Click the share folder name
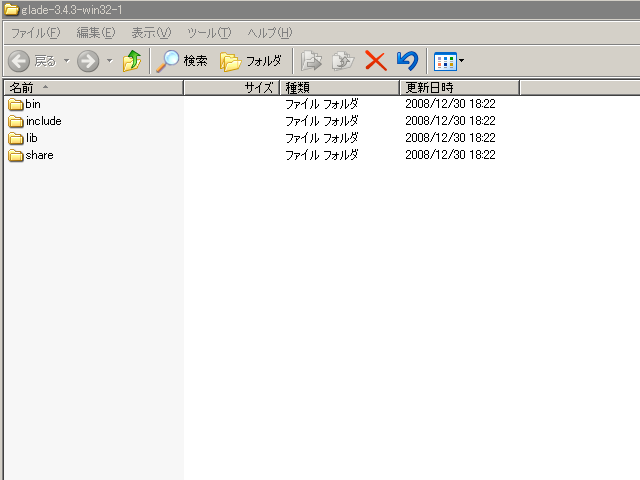Image resolution: width=640 pixels, height=480 pixels. [39, 156]
